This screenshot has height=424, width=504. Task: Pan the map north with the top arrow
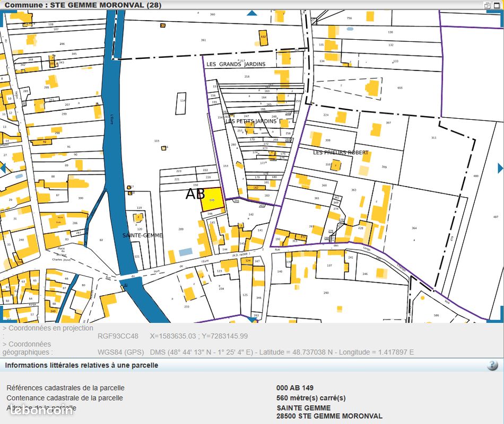tap(252, 13)
